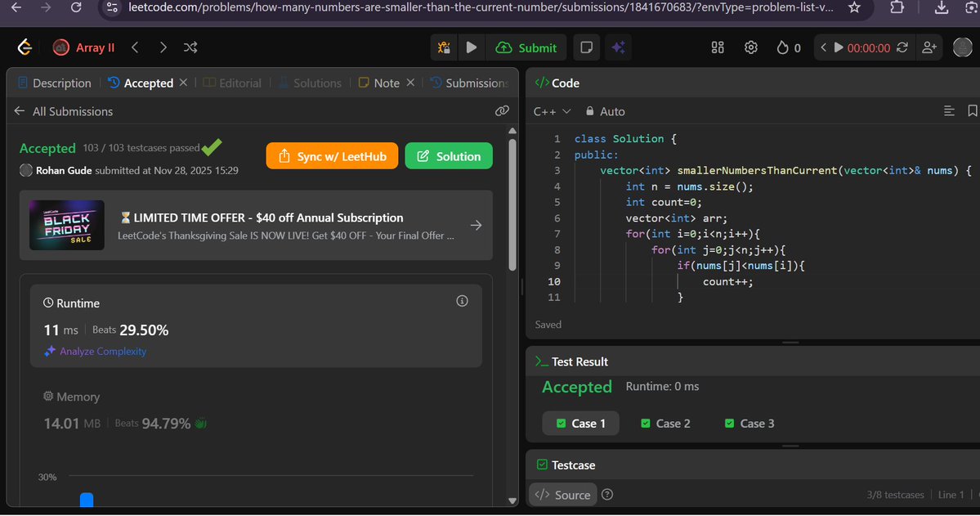This screenshot has width=980, height=516.
Task: Open the editor settings gear icon
Action: coord(751,47)
